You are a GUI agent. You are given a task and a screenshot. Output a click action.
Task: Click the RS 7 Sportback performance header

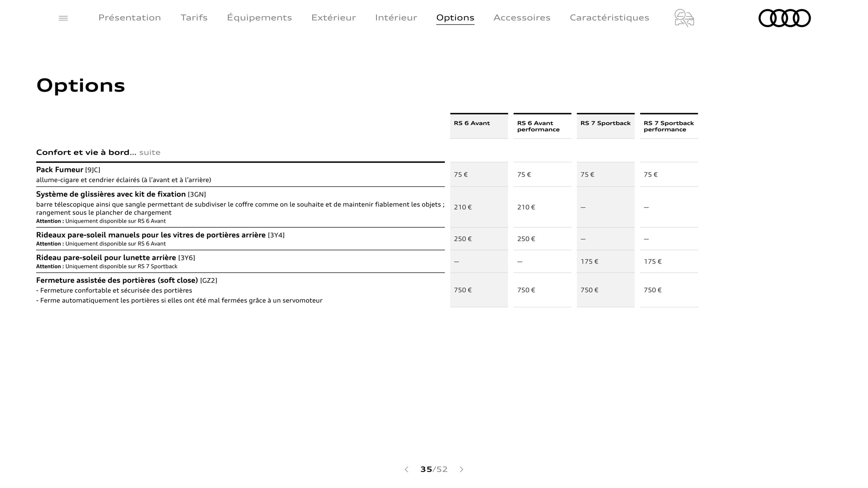(669, 126)
